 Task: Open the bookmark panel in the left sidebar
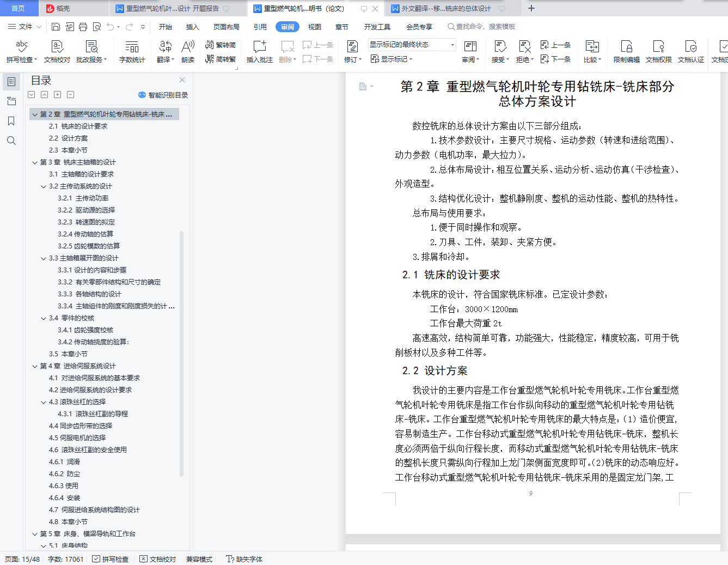click(x=11, y=121)
